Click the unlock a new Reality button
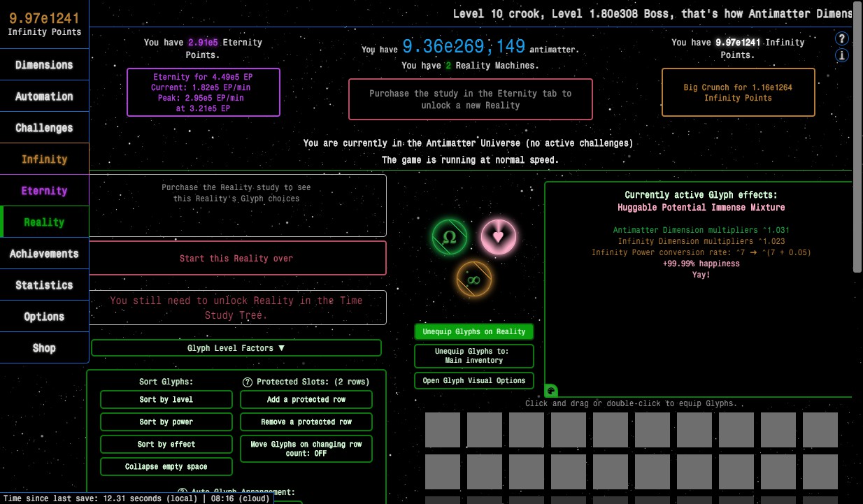This screenshot has width=863, height=504. coord(471,99)
